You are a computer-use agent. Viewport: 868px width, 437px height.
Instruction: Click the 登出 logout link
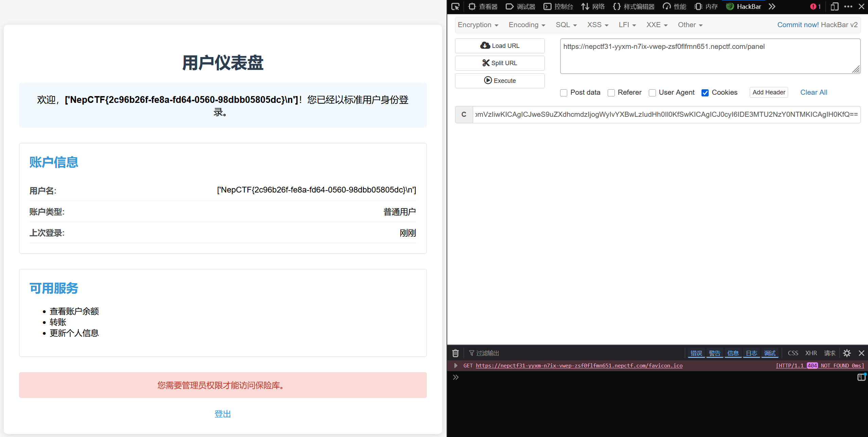click(223, 414)
